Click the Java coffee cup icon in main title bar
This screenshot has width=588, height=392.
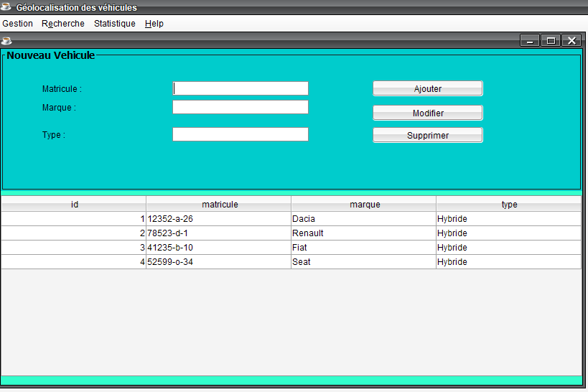6,6
